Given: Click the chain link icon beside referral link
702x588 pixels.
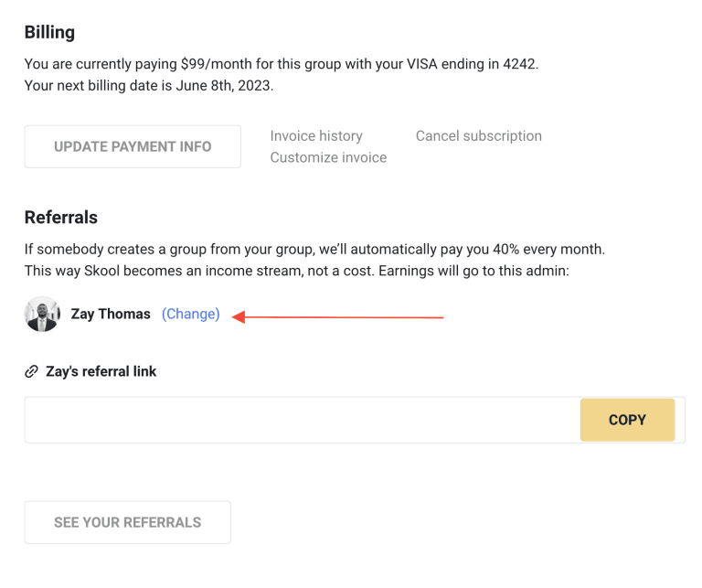Looking at the screenshot, I should click(x=31, y=372).
